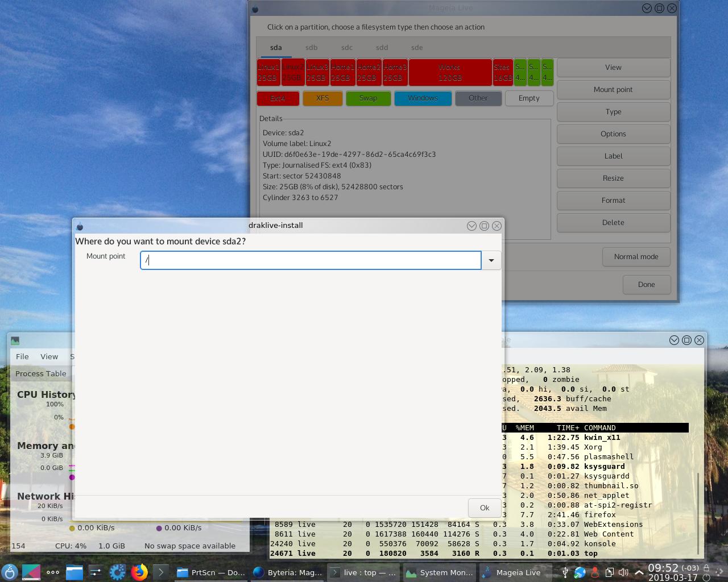728x582 pixels.
Task: Open the USB device notifier icon
Action: point(565,572)
